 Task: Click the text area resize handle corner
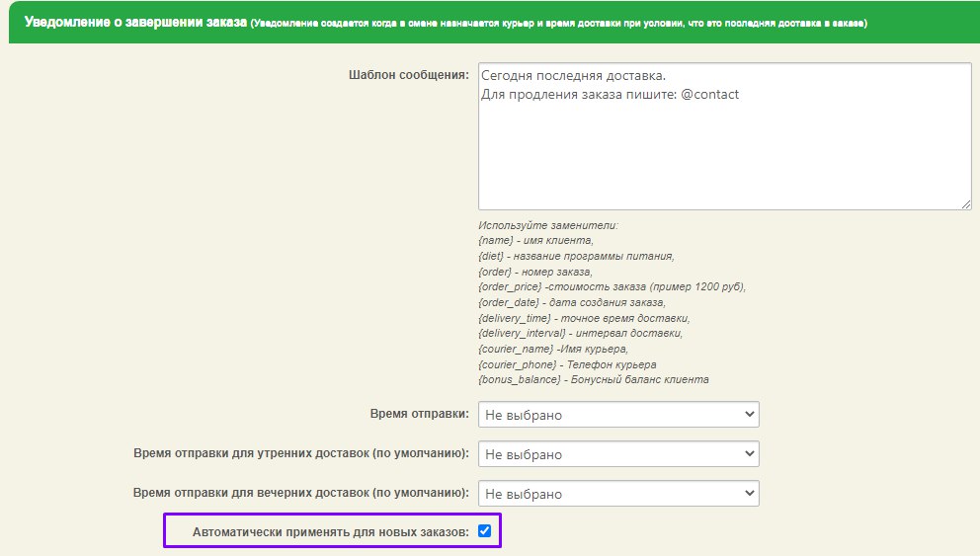click(965, 203)
